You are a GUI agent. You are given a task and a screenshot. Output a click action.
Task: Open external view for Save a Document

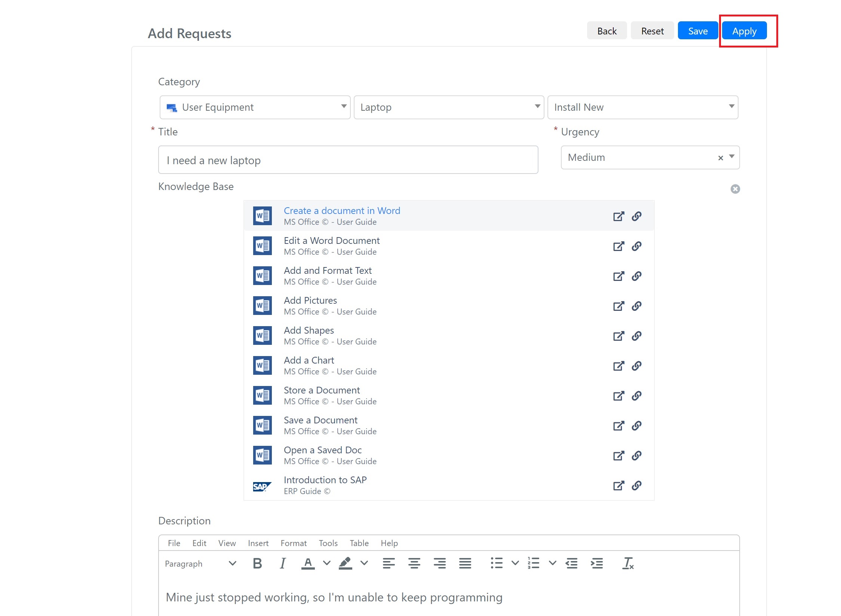click(619, 426)
